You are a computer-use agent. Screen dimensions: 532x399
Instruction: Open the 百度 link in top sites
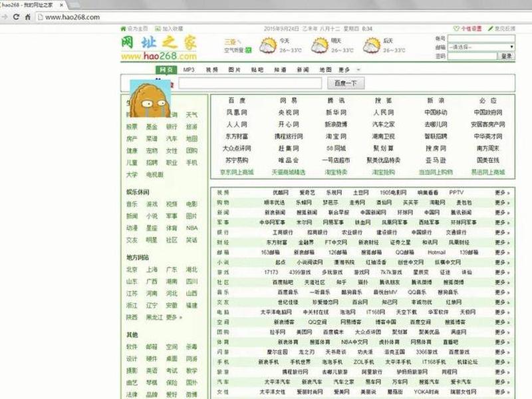click(x=237, y=100)
